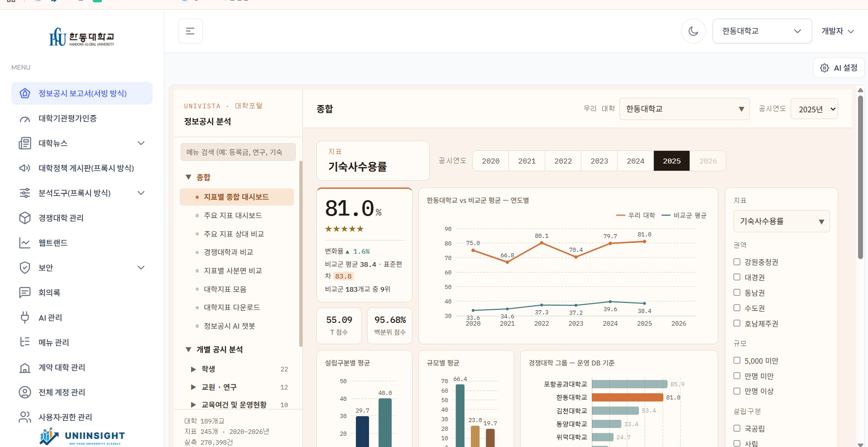This screenshot has width=868, height=447.
Task: Select the 2020 year tab
Action: coord(490,161)
